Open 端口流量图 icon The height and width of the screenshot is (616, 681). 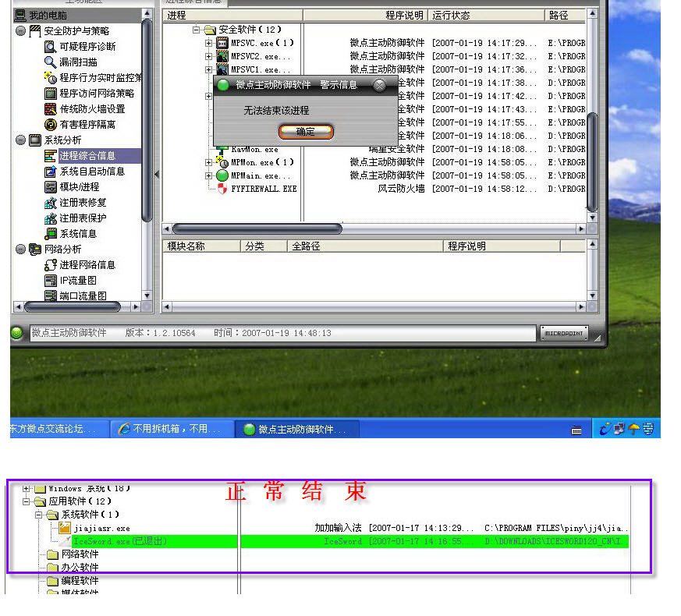click(x=51, y=296)
